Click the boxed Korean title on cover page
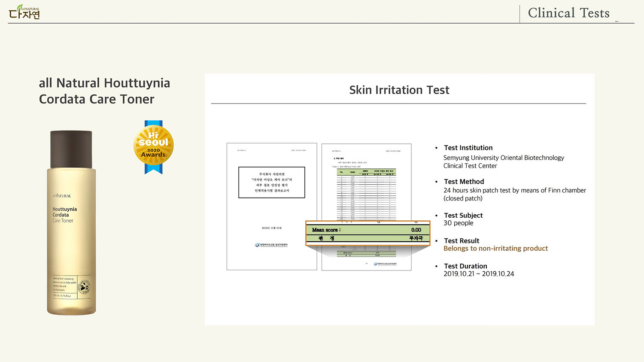The image size is (644, 362). click(x=271, y=183)
